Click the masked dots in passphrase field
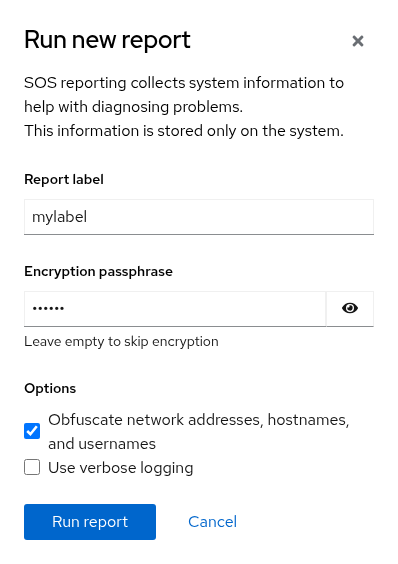 click(x=48, y=308)
